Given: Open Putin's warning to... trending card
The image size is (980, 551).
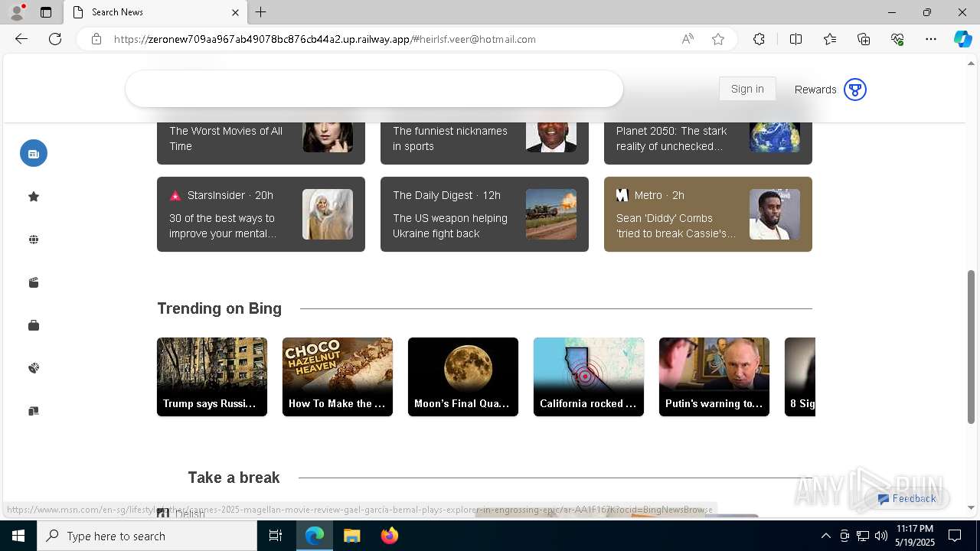Looking at the screenshot, I should point(714,377).
